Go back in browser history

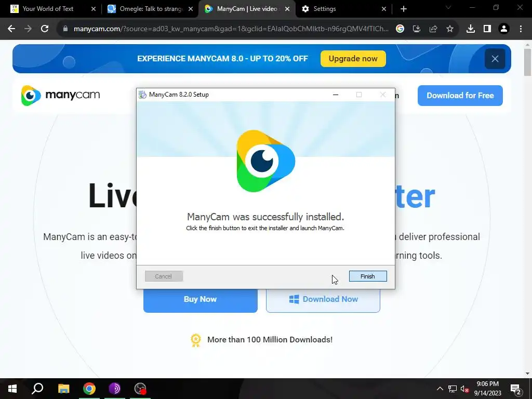click(x=11, y=29)
